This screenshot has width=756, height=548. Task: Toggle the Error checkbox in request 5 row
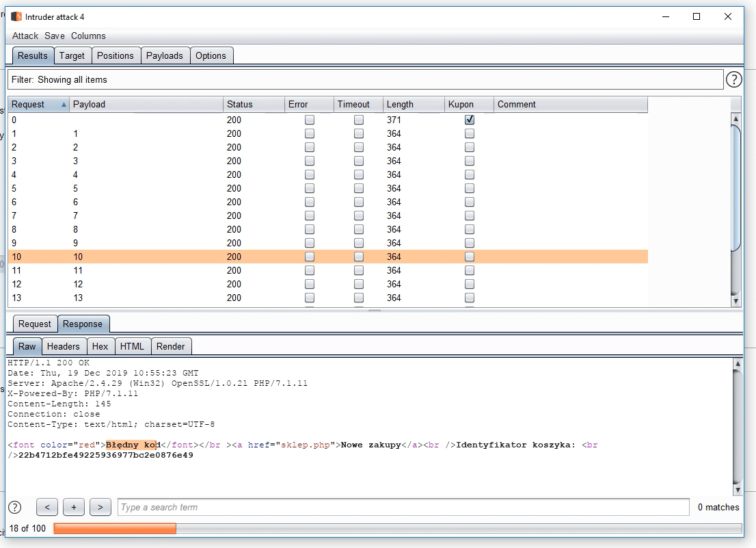[x=310, y=188]
